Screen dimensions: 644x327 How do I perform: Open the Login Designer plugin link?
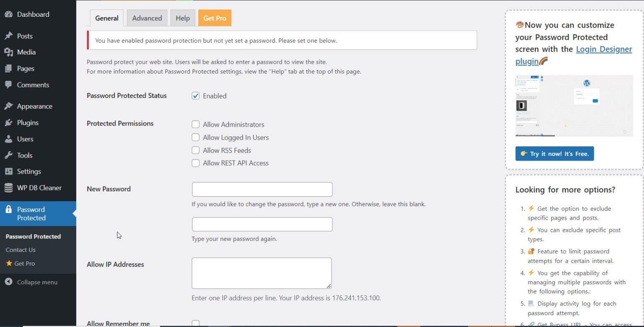(604, 49)
